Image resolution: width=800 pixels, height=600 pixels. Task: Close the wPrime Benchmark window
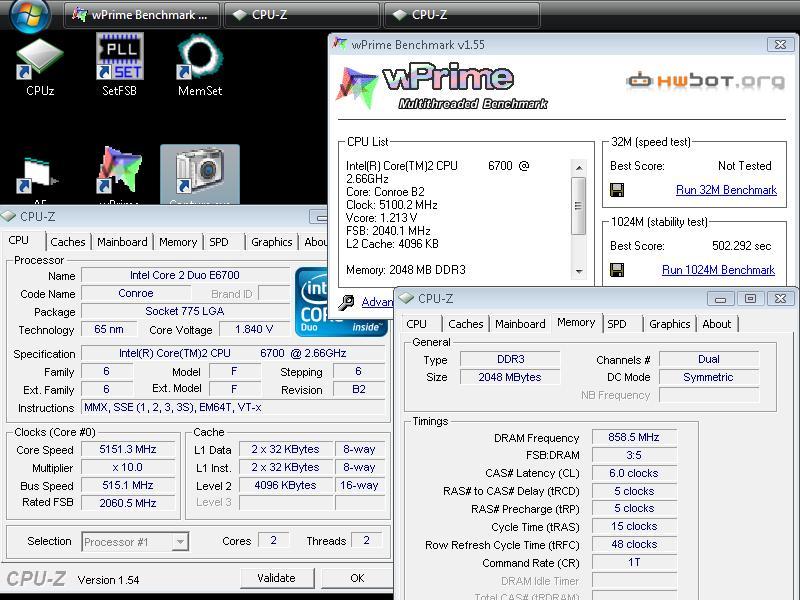pyautogui.click(x=780, y=44)
